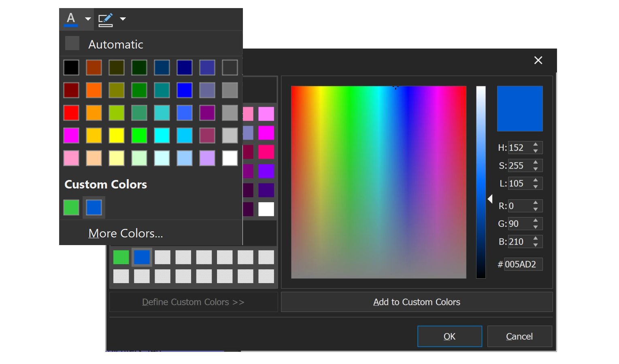This screenshot has height=364, width=619.
Task: Click the font color A icon
Action: pyautogui.click(x=71, y=19)
